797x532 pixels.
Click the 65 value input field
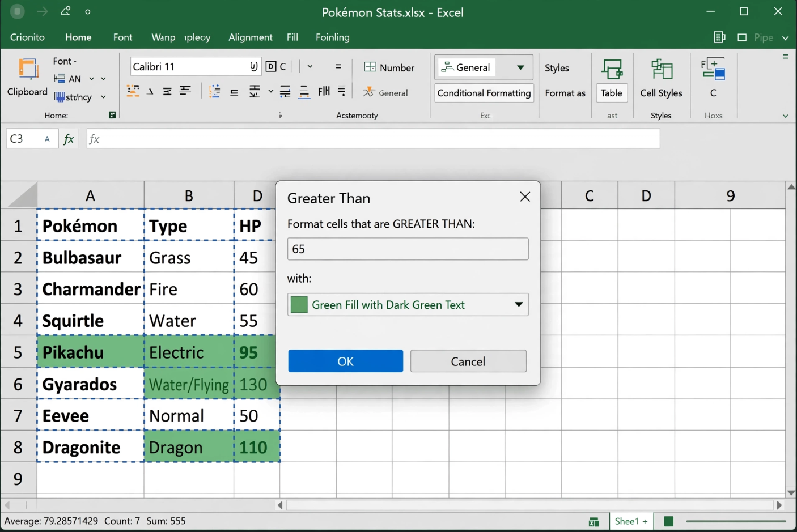point(408,249)
